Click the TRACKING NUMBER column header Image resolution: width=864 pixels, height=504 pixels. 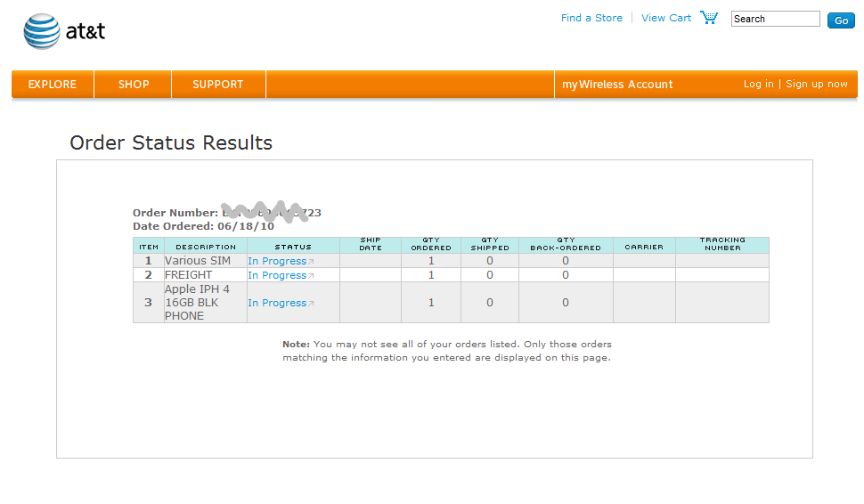tap(722, 244)
